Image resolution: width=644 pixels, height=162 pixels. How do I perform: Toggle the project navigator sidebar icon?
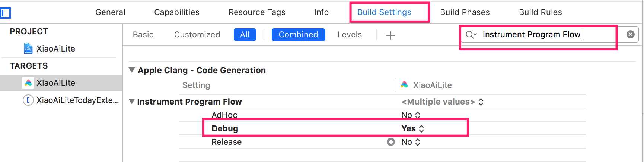tap(6, 13)
